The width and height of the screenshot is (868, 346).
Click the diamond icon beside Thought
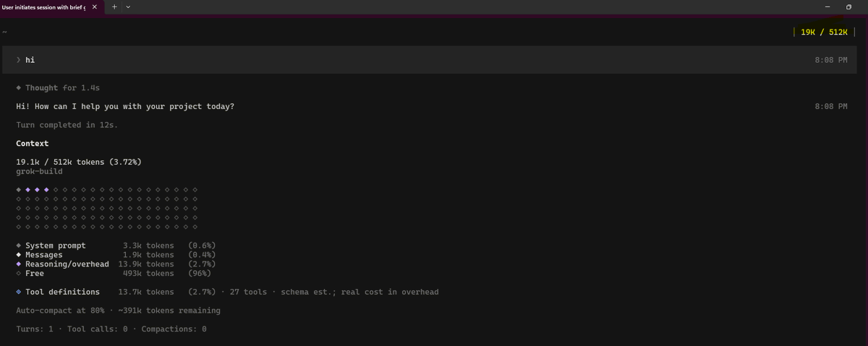click(x=19, y=87)
